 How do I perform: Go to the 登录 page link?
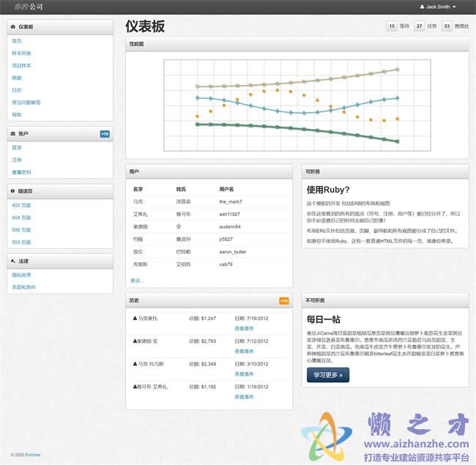[17, 147]
